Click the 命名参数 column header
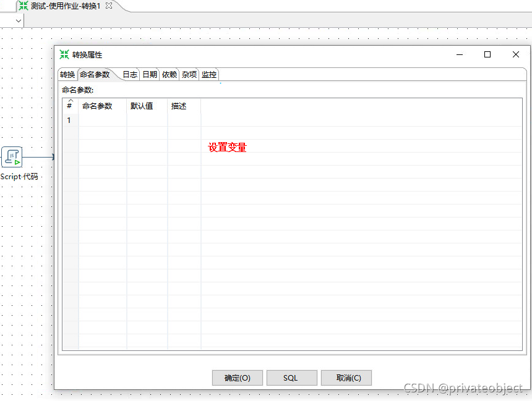 pos(103,106)
